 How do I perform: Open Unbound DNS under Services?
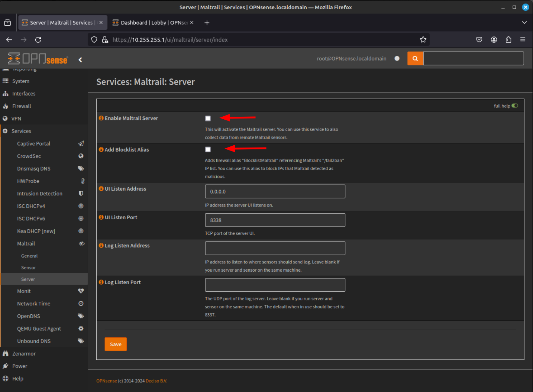[x=44, y=341]
